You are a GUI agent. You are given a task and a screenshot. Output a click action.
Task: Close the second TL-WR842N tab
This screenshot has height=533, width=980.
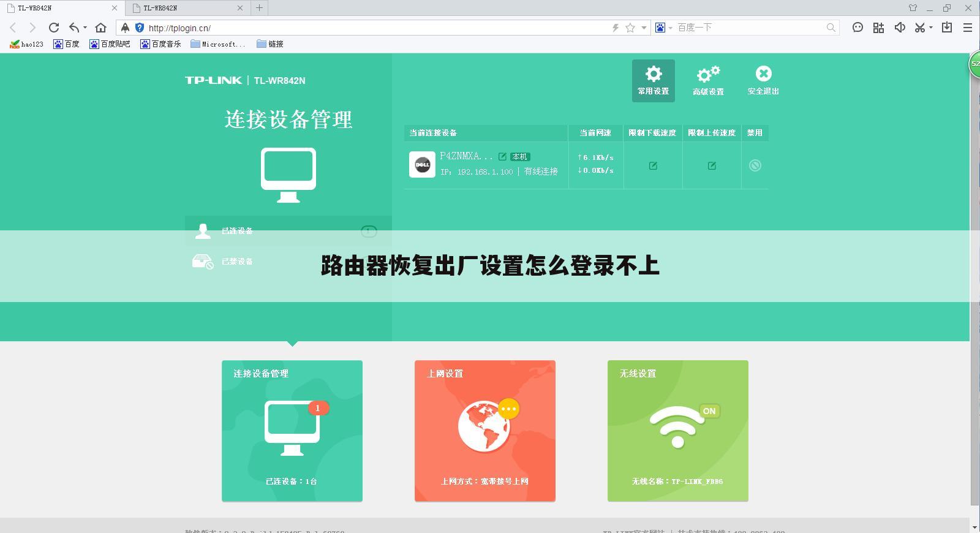point(240,8)
